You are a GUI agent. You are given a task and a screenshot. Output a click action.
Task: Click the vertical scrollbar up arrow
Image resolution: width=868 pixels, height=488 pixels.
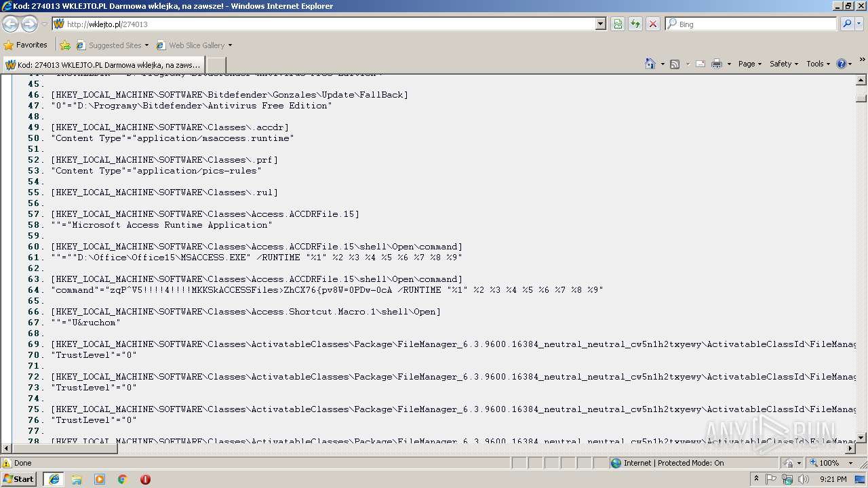(861, 81)
